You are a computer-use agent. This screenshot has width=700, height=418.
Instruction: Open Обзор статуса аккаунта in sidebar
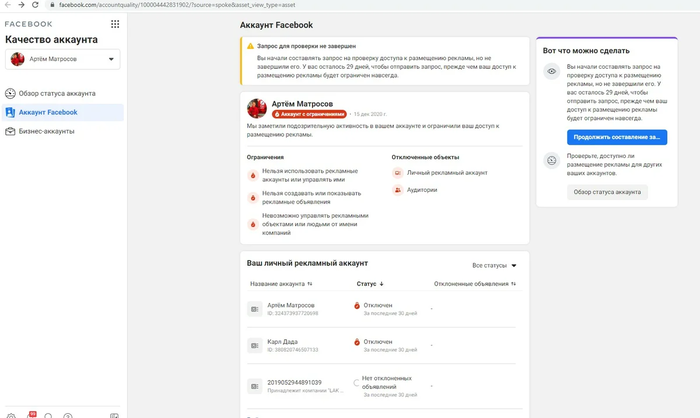(60, 93)
